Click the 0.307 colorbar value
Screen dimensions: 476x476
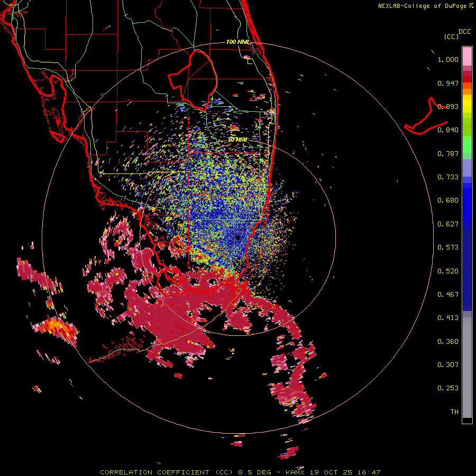click(x=448, y=365)
